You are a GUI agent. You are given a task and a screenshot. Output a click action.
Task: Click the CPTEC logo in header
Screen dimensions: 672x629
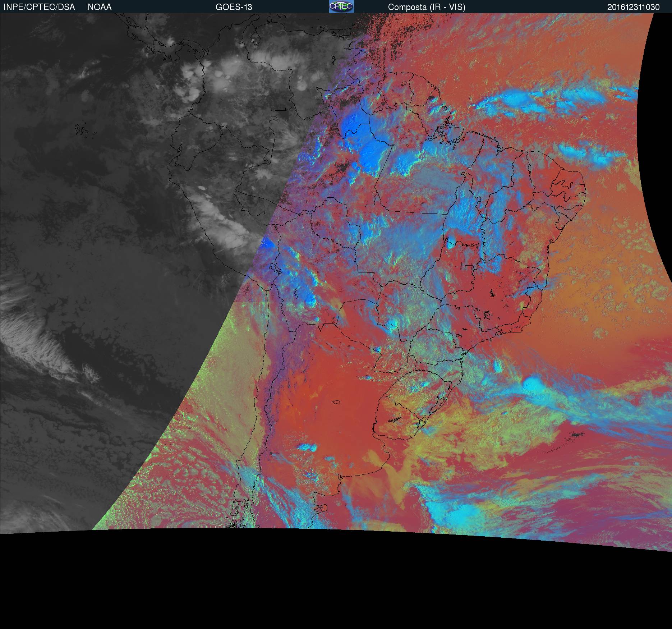341,6
